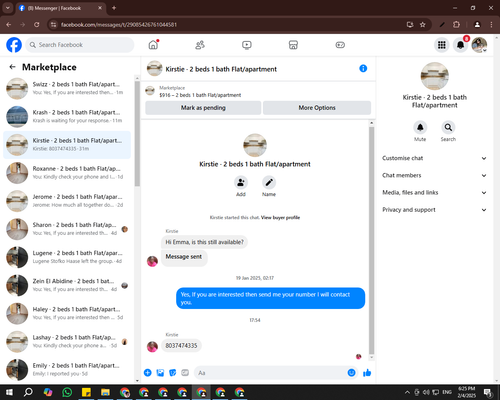Open the Jerome conversation
Viewport: 500px width, 400px height.
point(67,201)
